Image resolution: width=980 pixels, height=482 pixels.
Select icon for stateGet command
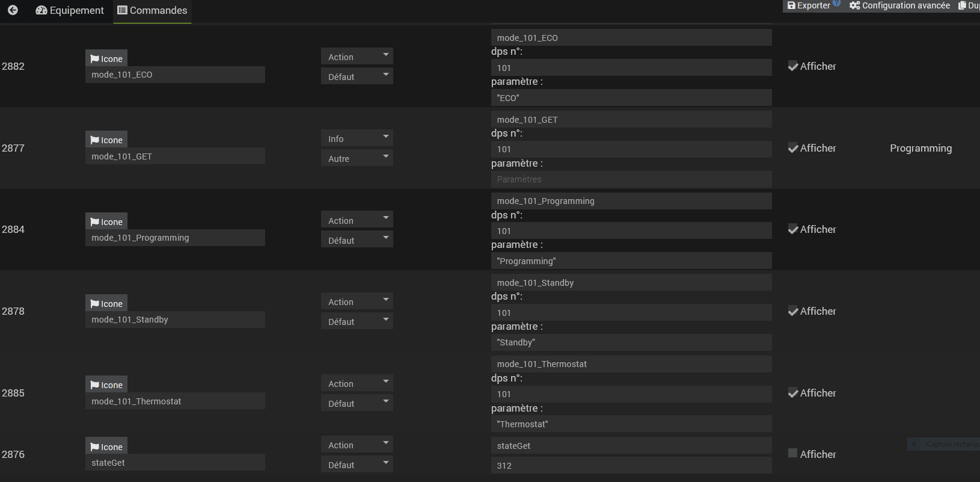point(106,446)
